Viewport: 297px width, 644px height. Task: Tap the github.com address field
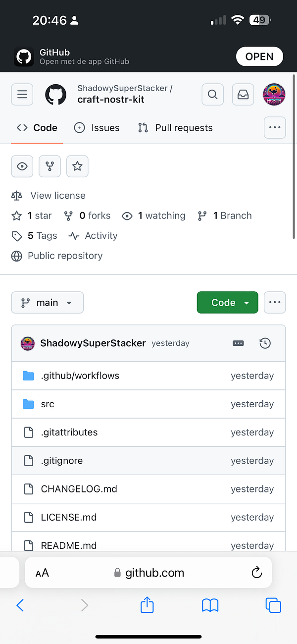pos(148,573)
